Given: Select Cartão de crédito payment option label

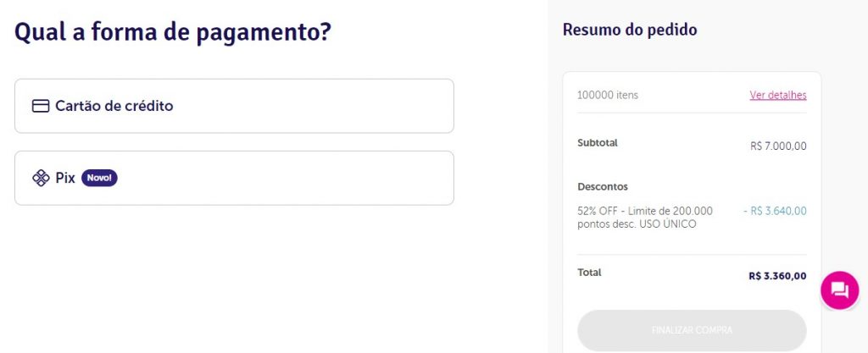Looking at the screenshot, I should [x=114, y=107].
